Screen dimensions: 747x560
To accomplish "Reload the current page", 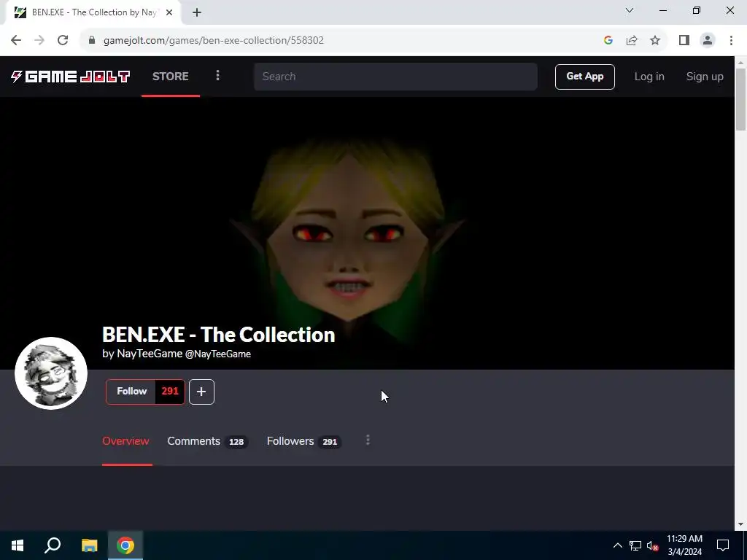I will click(63, 40).
